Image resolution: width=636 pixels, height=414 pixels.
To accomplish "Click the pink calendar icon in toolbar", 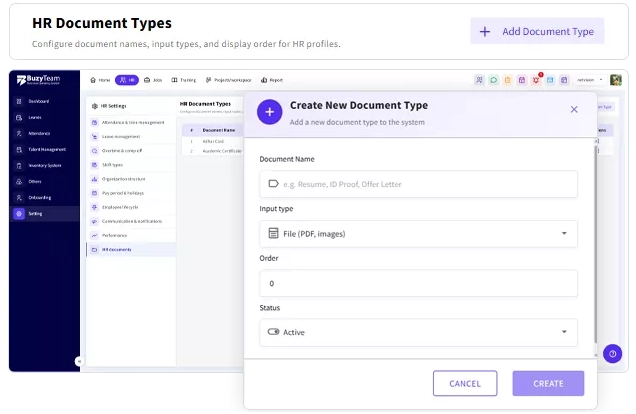I will pyautogui.click(x=522, y=80).
